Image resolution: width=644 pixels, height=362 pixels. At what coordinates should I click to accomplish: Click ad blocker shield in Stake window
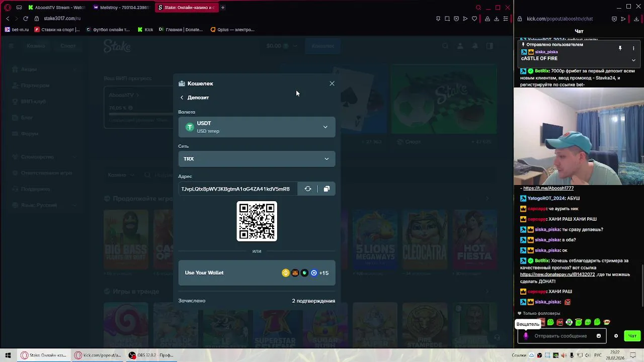[x=456, y=19]
